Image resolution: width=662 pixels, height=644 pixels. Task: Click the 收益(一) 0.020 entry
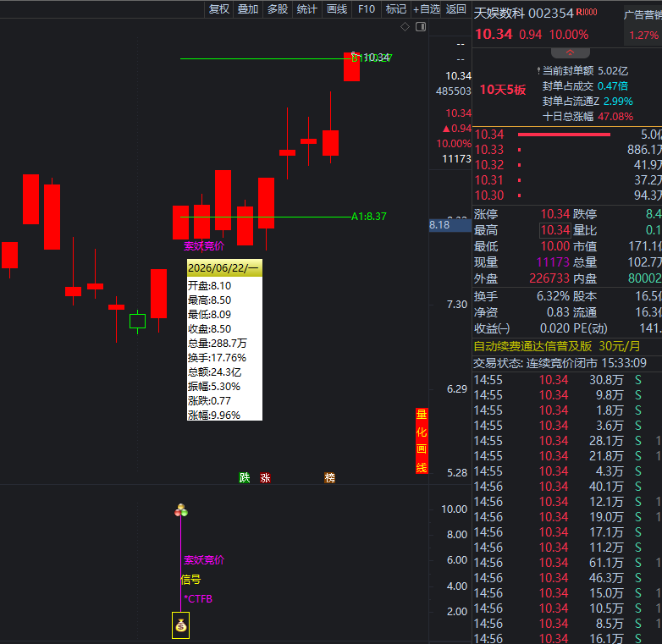(521, 328)
